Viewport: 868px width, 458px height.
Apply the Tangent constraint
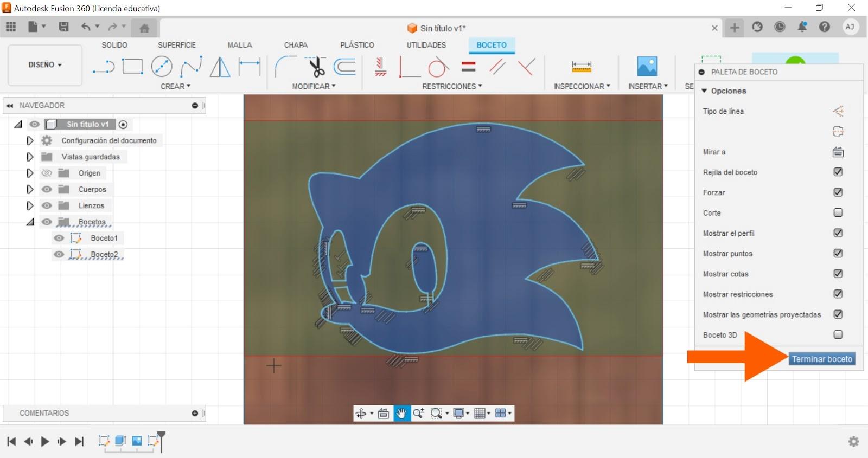pyautogui.click(x=438, y=67)
